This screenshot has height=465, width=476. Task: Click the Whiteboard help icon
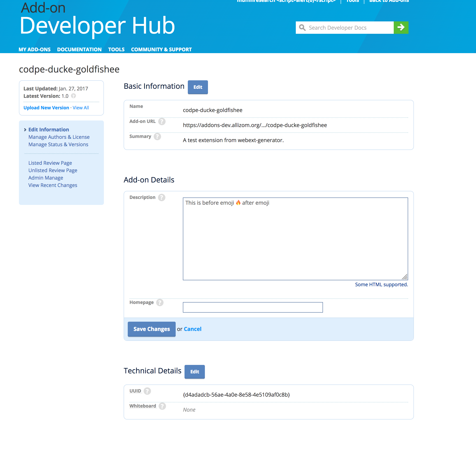click(x=162, y=406)
